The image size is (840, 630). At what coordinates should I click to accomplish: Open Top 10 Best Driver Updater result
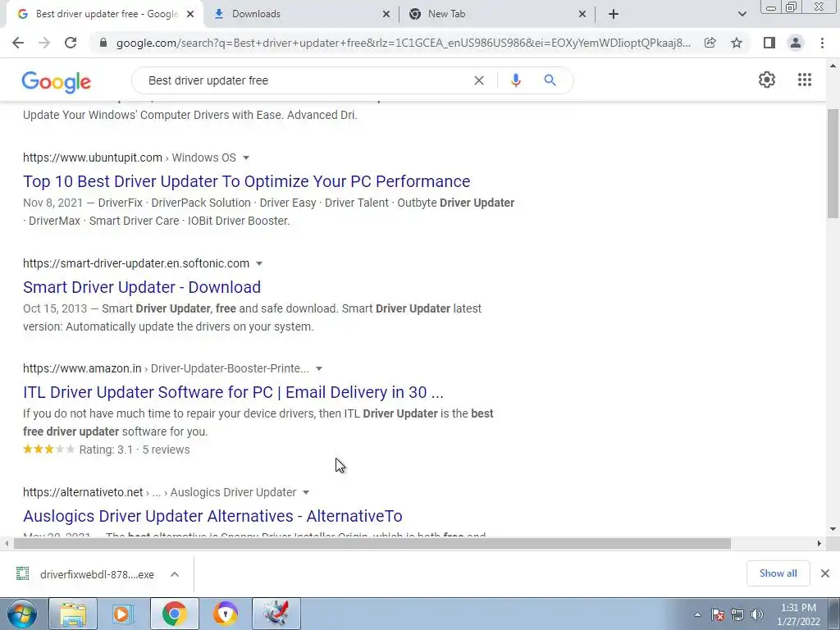[246, 181]
